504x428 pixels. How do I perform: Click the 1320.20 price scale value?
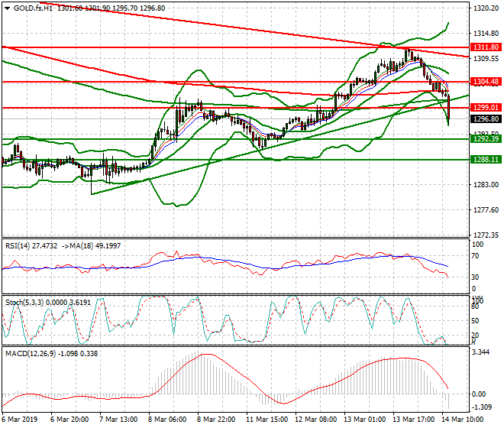486,8
